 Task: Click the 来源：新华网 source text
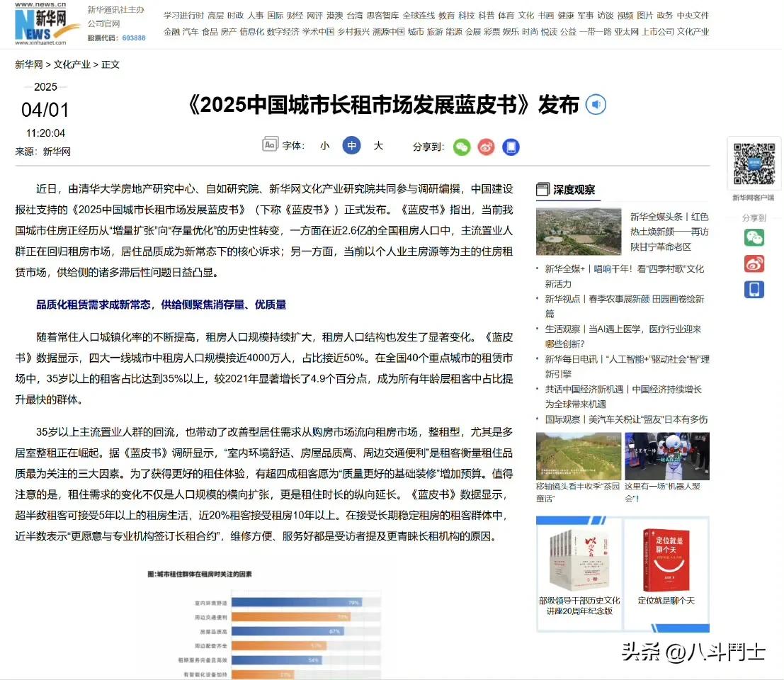(x=43, y=152)
